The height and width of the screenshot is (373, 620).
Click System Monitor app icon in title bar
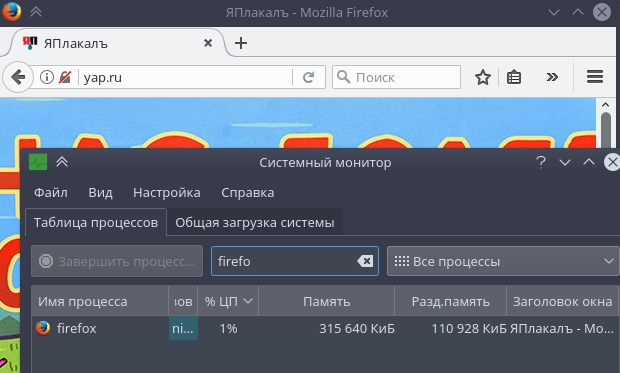[x=38, y=162]
